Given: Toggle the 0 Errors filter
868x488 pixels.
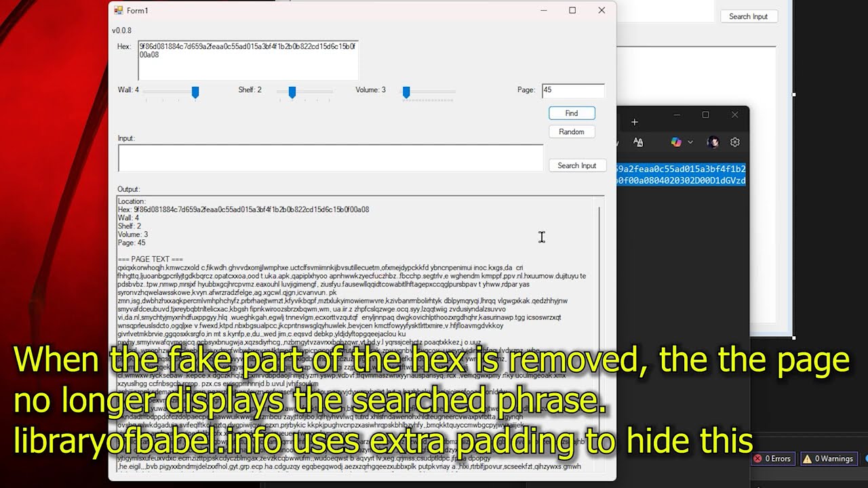Looking at the screenshot, I should pos(772,459).
